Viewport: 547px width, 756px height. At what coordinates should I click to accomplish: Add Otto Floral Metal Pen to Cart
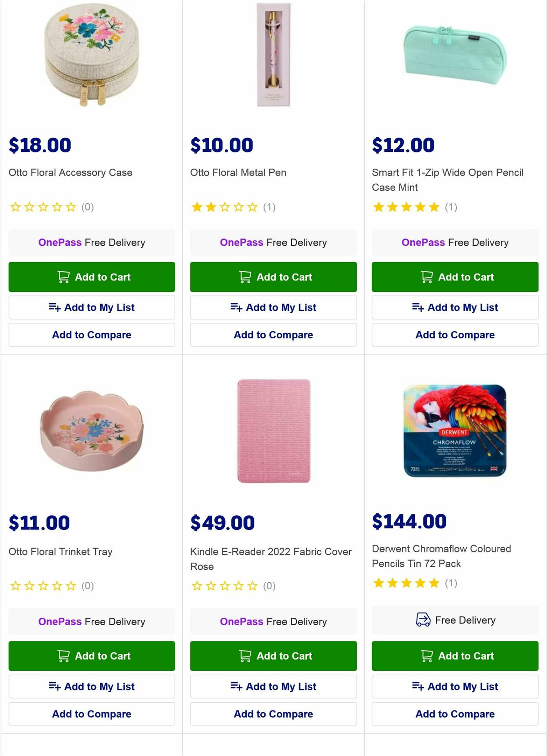(x=273, y=277)
